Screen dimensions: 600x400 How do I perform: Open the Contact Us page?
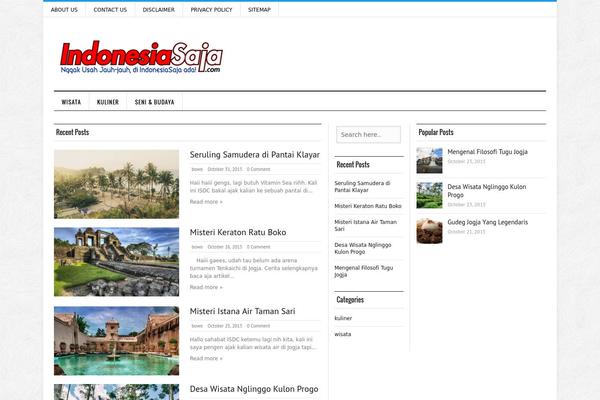point(110,10)
